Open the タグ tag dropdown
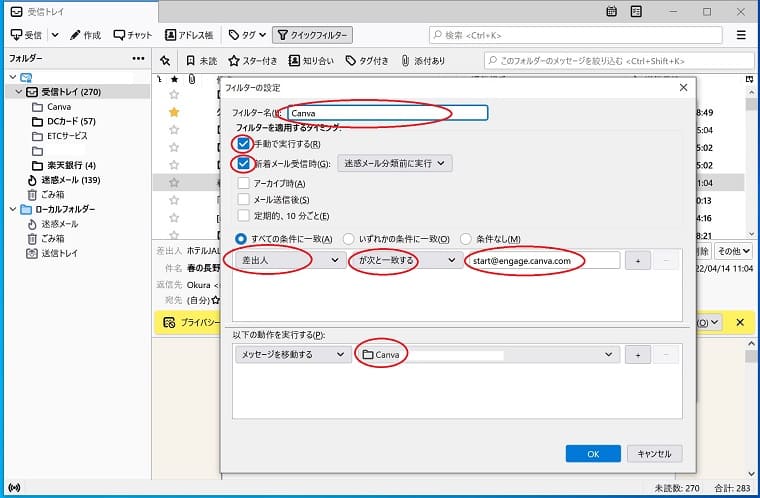The height and width of the screenshot is (498, 760). (247, 35)
